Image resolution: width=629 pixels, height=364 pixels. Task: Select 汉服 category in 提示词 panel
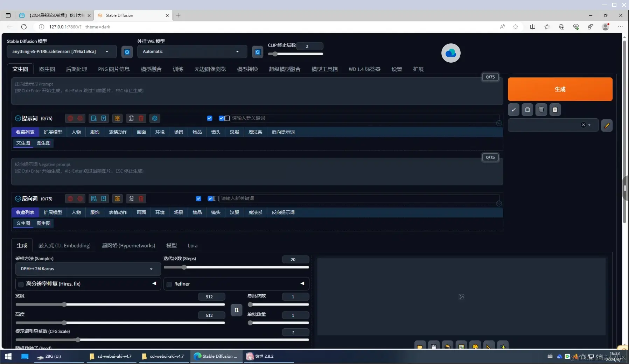[234, 132]
